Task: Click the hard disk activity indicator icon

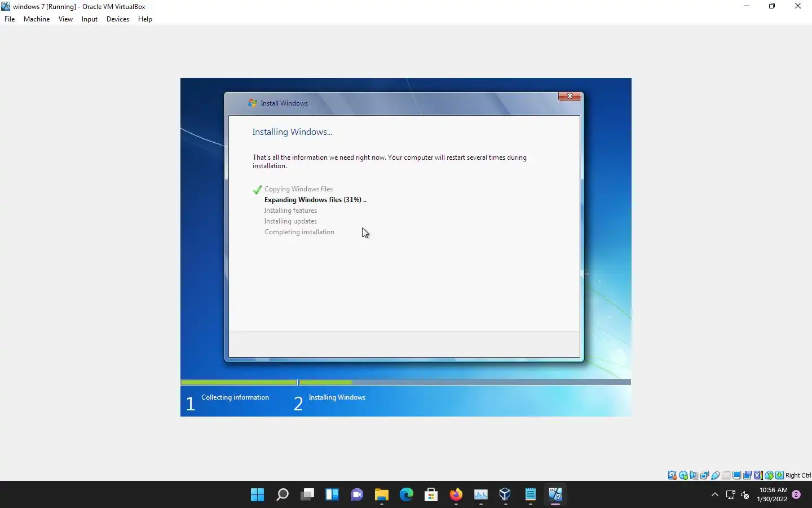Action: tap(672, 475)
